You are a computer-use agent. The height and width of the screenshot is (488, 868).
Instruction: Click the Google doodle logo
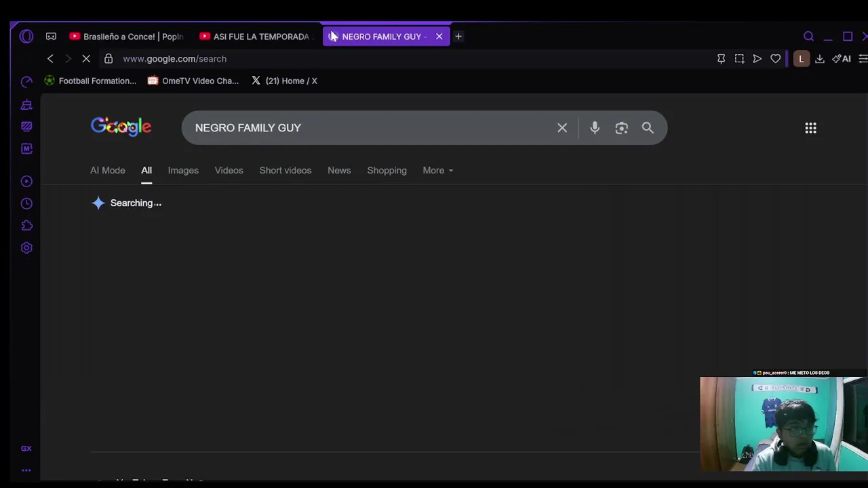click(x=121, y=127)
